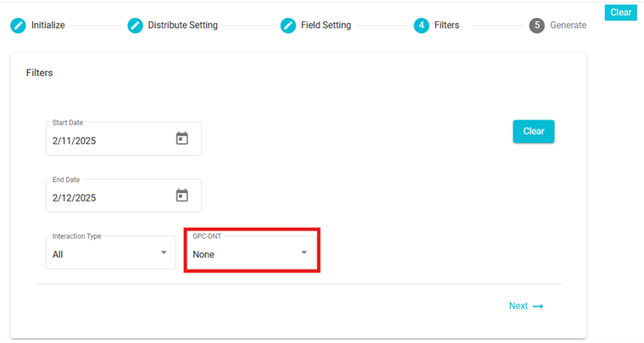644x343 pixels.
Task: Go to the Distribute Setting step label
Action: click(183, 25)
